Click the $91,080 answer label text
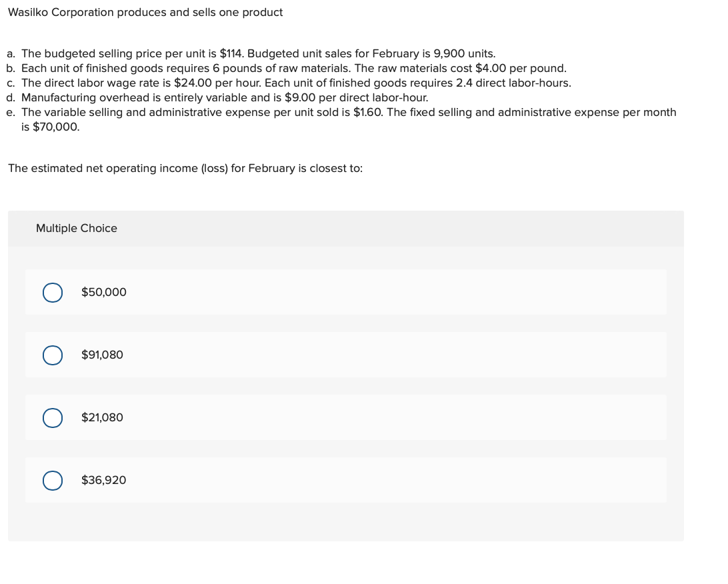This screenshot has width=728, height=584. (102, 355)
